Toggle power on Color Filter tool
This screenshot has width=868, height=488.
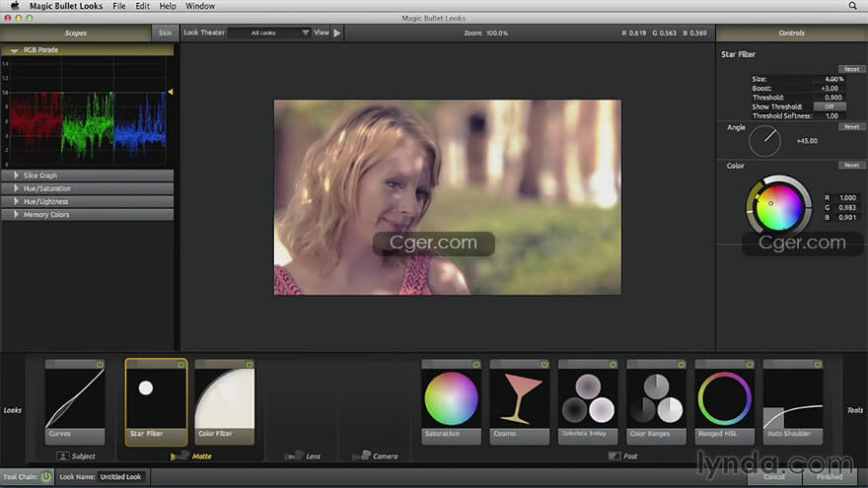250,364
